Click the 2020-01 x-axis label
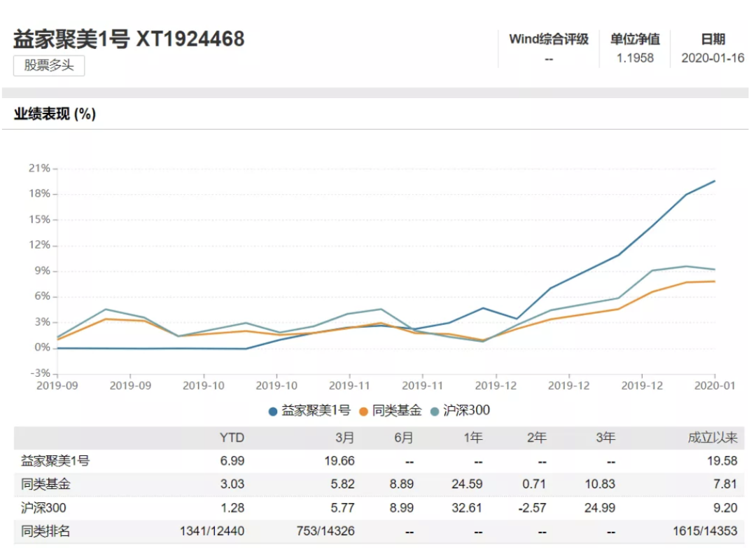The width and height of the screenshot is (756, 552). click(715, 385)
